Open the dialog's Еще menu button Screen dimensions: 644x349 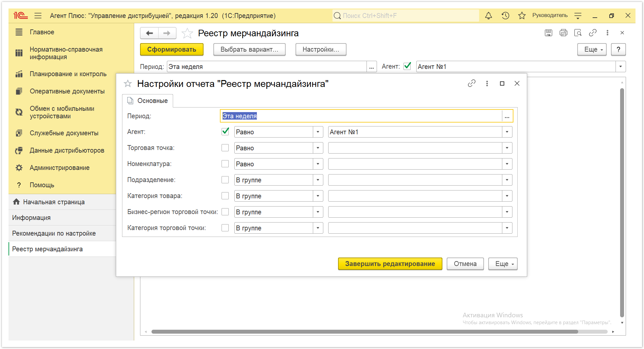(503, 264)
